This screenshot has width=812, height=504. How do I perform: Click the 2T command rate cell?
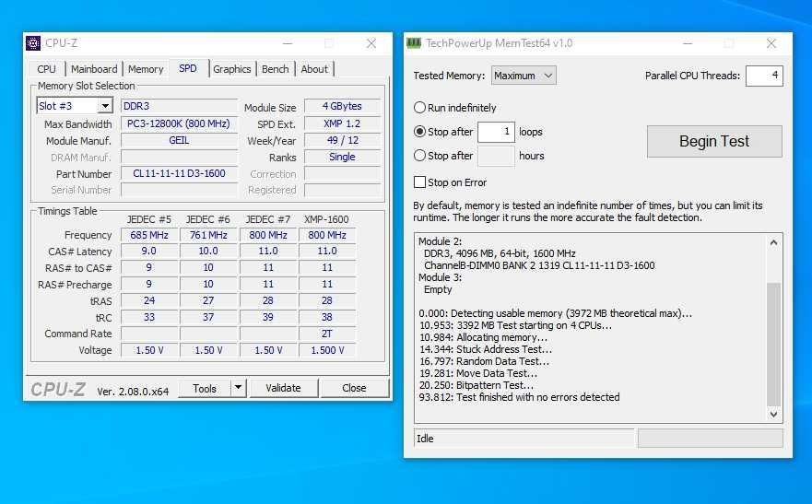coord(327,334)
